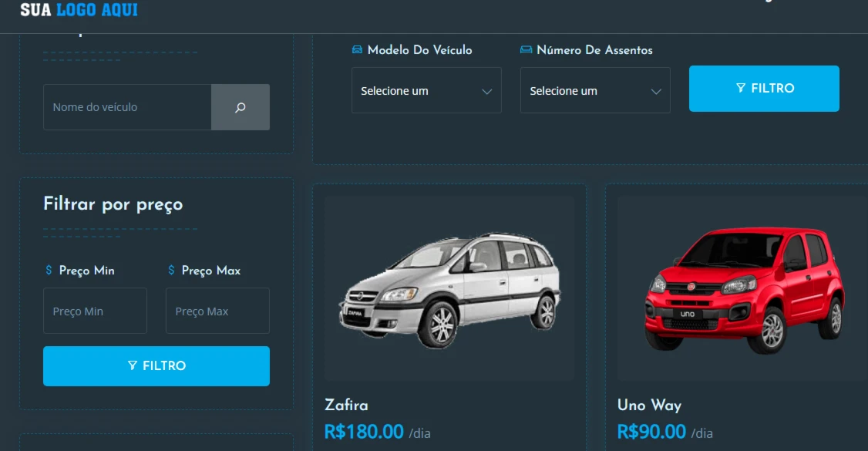Open the Modelo Do Veículo dropdown
The image size is (868, 451).
tap(426, 91)
